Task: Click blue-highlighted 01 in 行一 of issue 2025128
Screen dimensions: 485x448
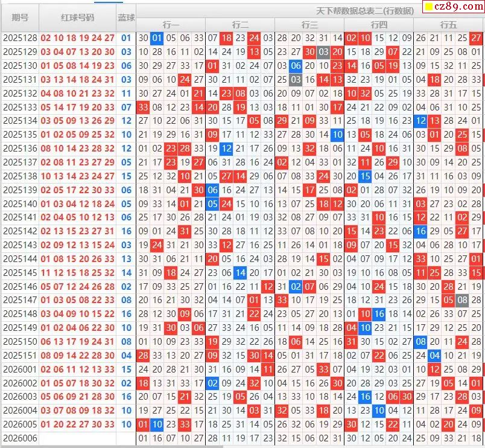Action: 157,38
